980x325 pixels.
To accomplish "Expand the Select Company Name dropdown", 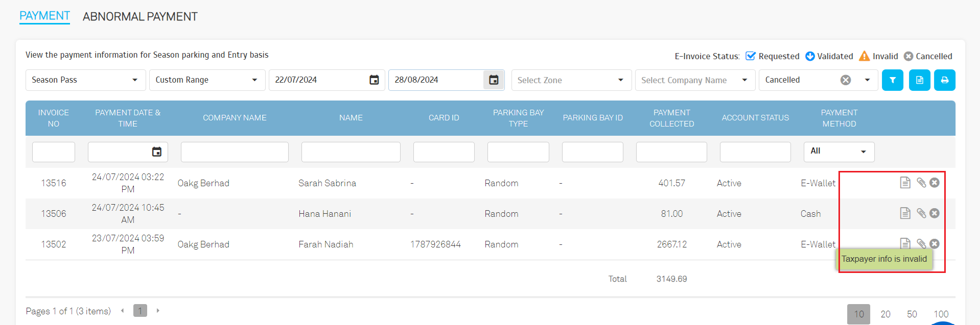I will 694,80.
